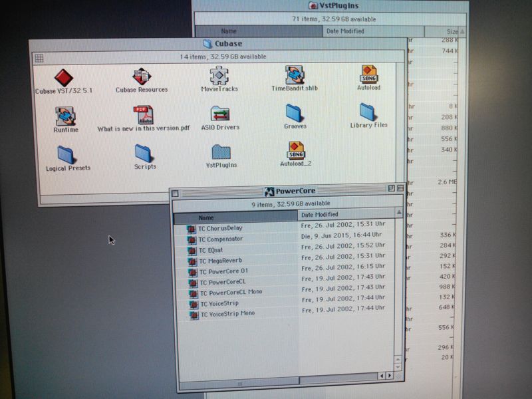Select the Autoload song file icon

click(368, 74)
